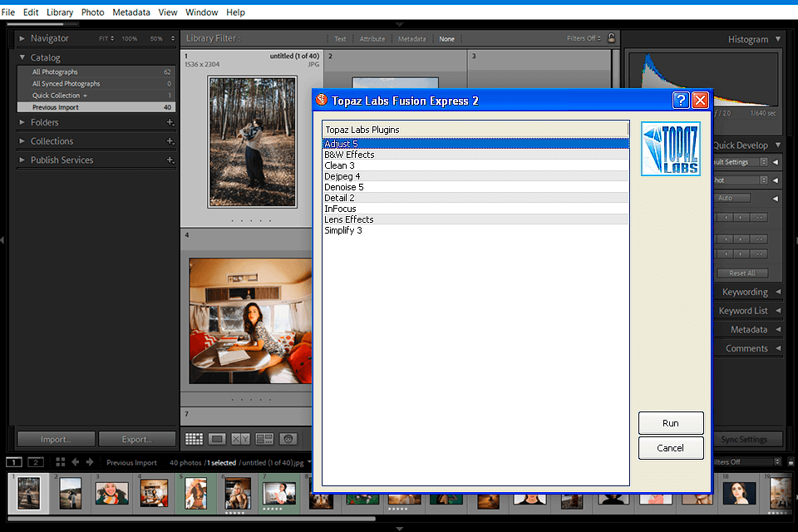Image resolution: width=798 pixels, height=532 pixels.
Task: Open the Window menu
Action: pos(201,12)
